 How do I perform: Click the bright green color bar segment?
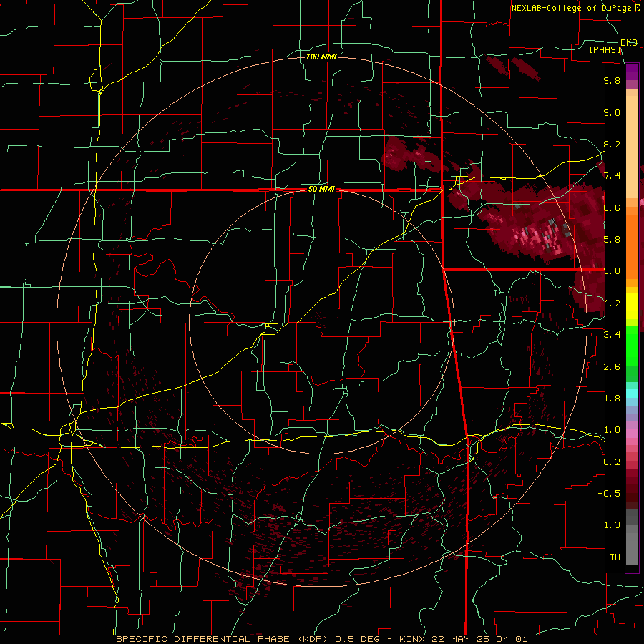[x=632, y=345]
